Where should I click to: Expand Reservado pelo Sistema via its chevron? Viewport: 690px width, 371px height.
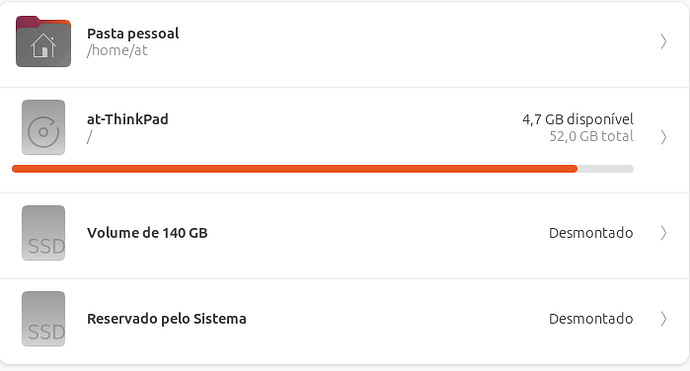[x=663, y=319]
